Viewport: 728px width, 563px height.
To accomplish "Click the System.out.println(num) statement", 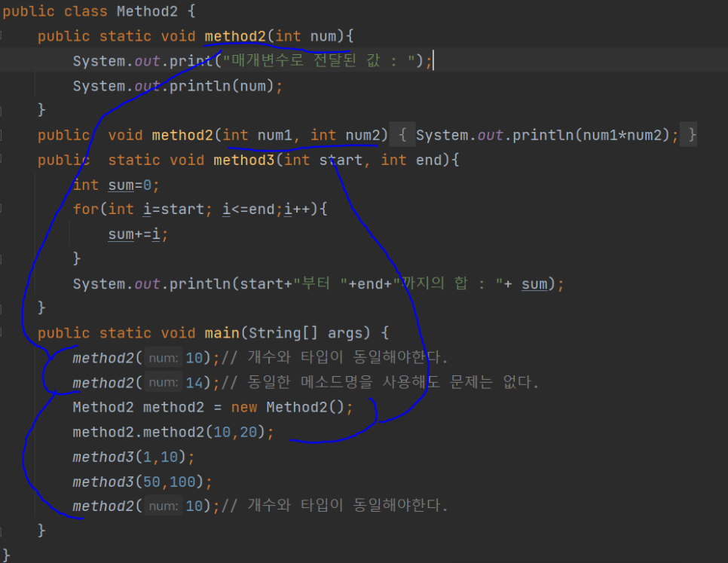I will tap(177, 86).
